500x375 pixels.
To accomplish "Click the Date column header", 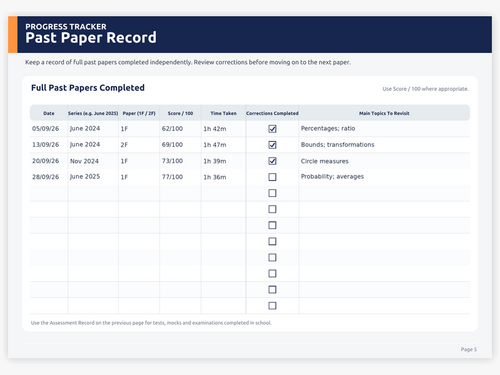I will [x=49, y=113].
